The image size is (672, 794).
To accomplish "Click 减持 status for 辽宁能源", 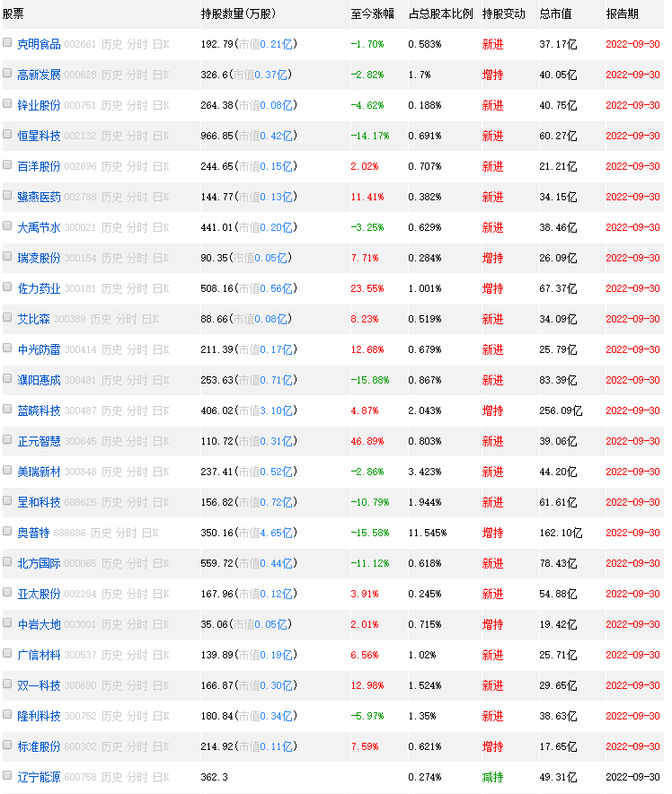I will [492, 777].
